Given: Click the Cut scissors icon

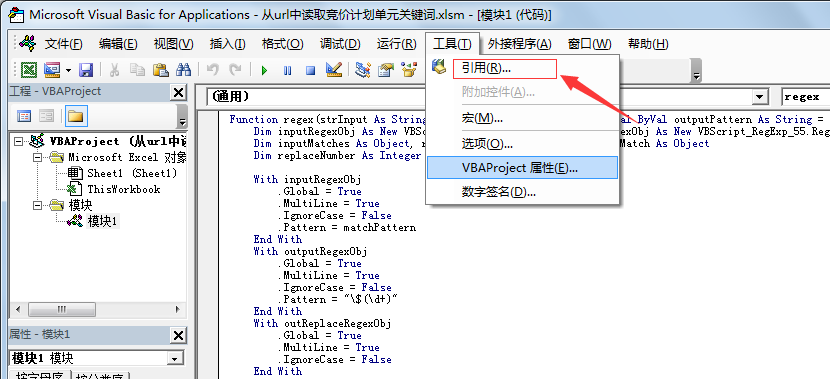Looking at the screenshot, I should 114,70.
